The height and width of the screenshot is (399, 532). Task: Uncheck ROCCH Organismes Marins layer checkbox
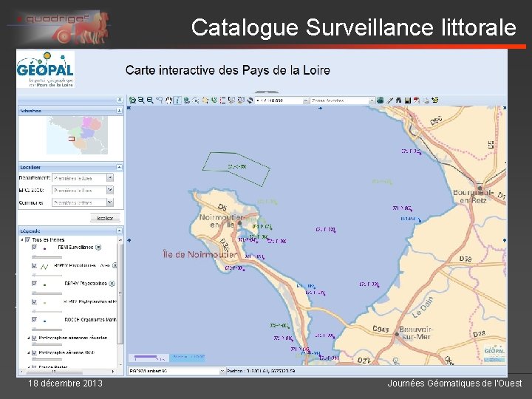34,319
